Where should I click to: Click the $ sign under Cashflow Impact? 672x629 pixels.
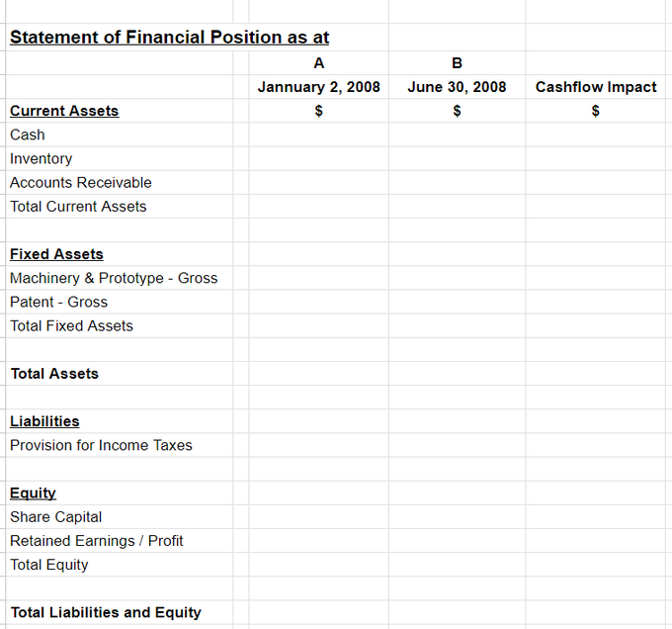[x=596, y=111]
